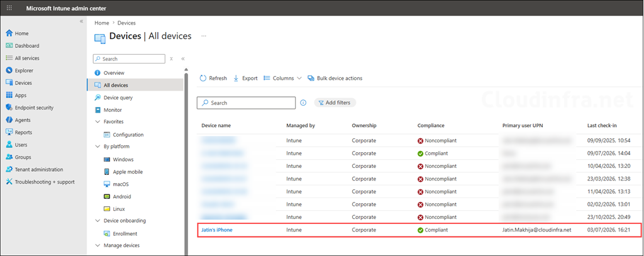
Task: Click the Add filters button
Action: [335, 103]
